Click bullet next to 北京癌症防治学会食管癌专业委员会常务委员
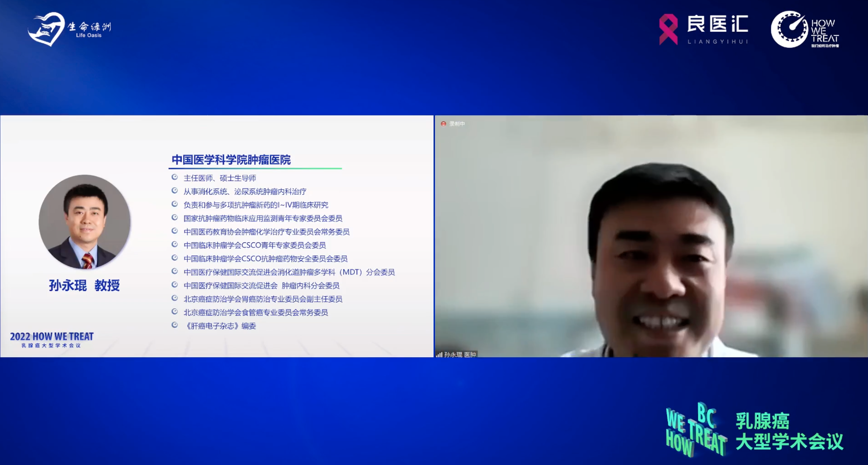This screenshot has height=465, width=868. 174,312
